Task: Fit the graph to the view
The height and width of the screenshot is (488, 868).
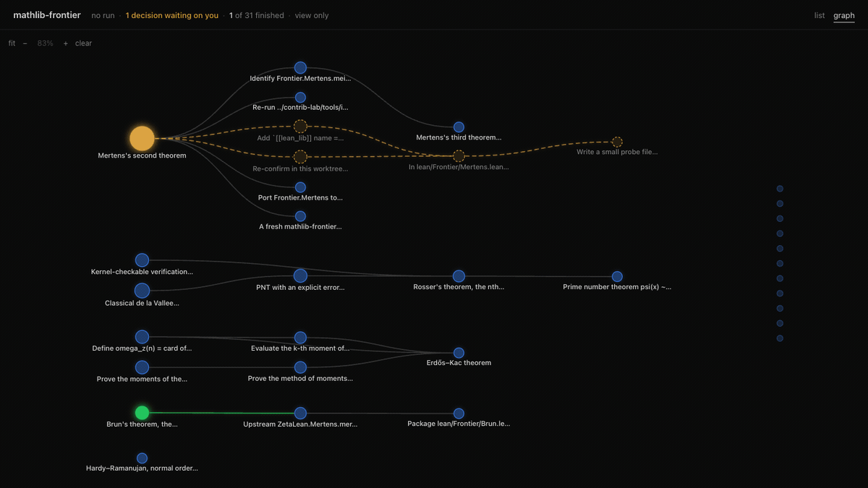Action: coord(12,43)
